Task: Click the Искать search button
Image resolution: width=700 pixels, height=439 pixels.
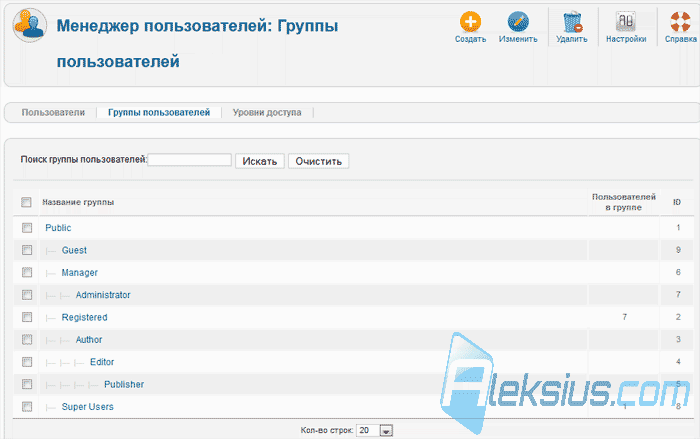Action: 260,161
